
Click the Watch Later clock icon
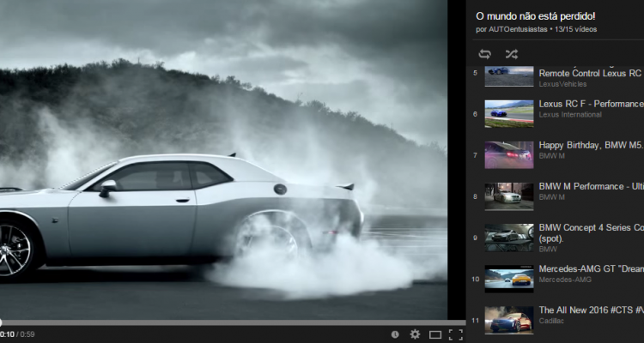pyautogui.click(x=395, y=334)
